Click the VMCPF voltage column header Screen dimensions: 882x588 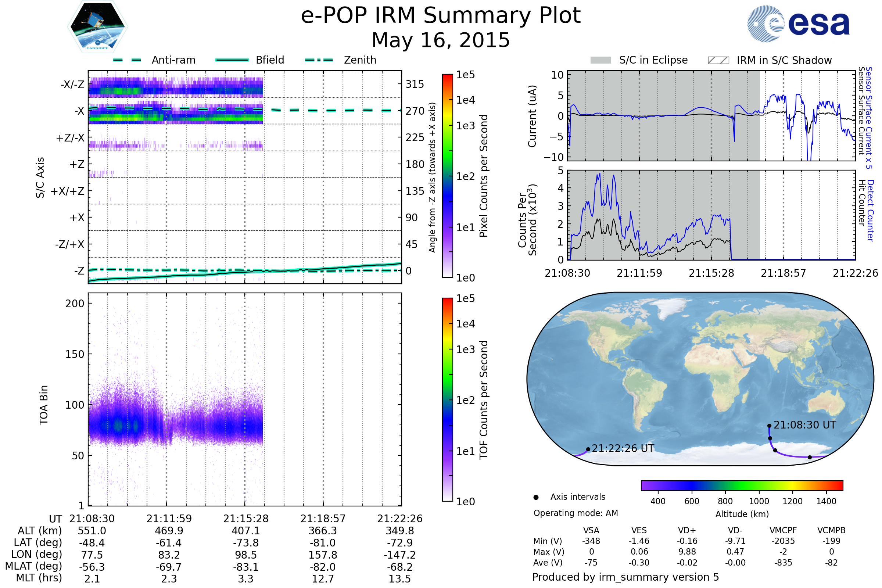783,530
